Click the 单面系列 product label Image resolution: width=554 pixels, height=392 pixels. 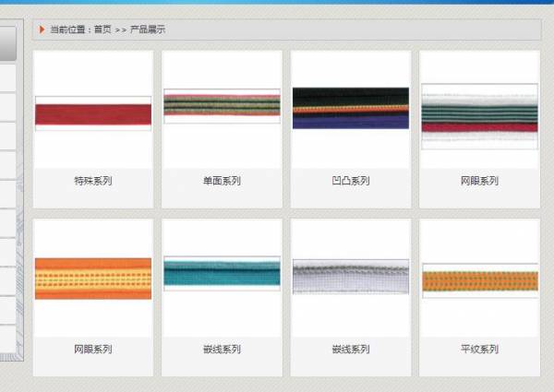(222, 181)
